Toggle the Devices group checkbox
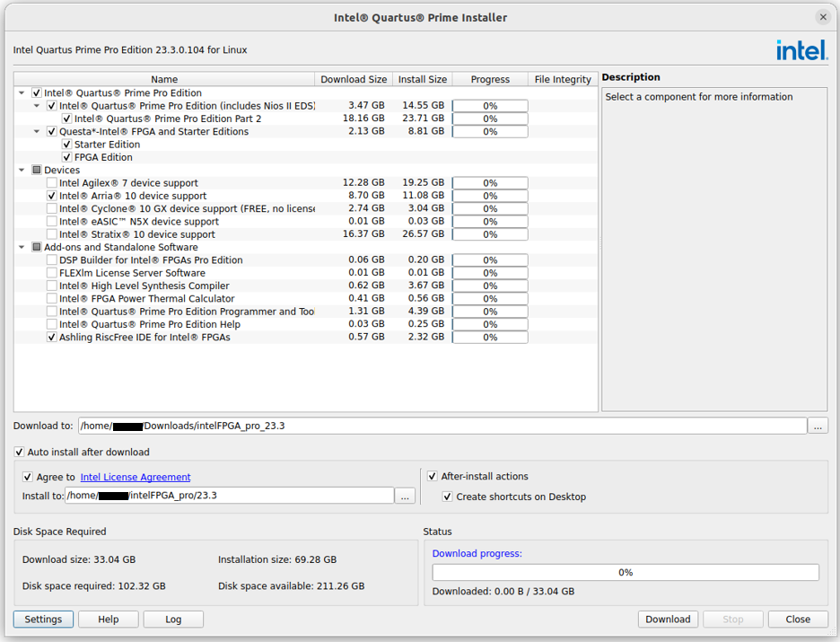This screenshot has width=840, height=642. click(37, 170)
